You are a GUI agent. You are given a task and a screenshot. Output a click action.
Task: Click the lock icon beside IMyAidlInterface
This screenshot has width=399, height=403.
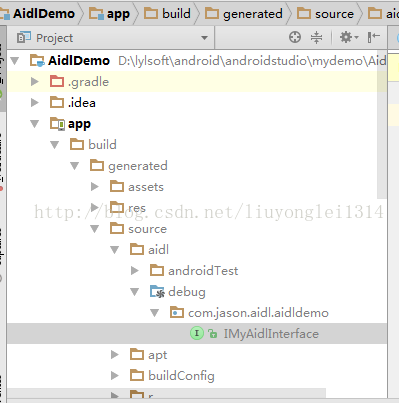tap(213, 334)
